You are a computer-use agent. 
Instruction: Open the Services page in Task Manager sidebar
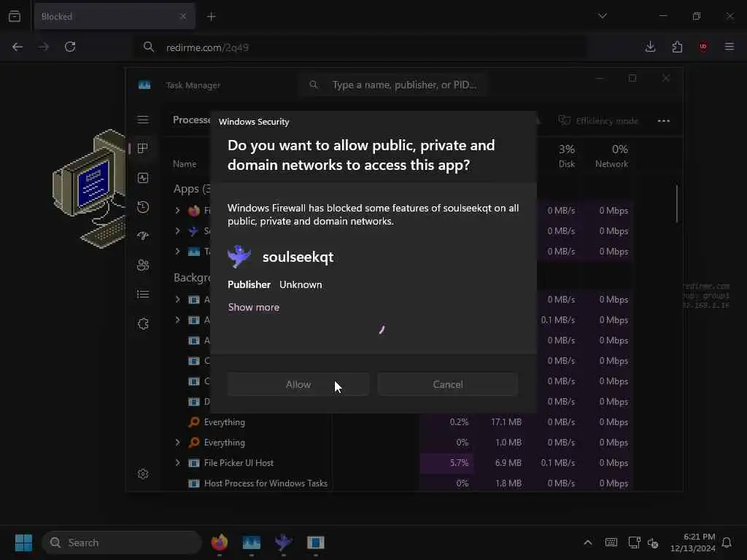pos(143,324)
